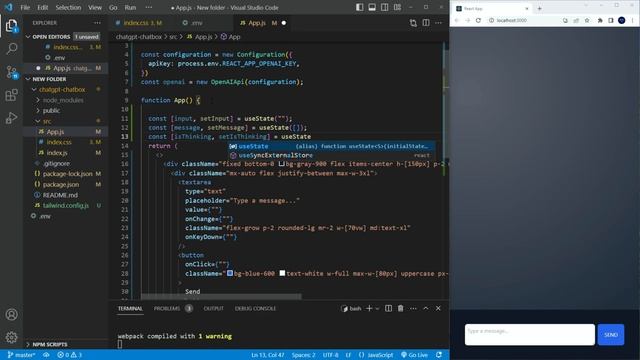Open the View menu
This screenshot has height=360, width=640.
[x=95, y=7]
